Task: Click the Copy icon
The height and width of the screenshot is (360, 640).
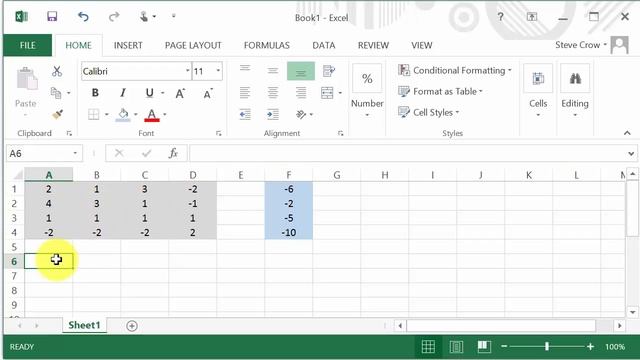Action: pyautogui.click(x=56, y=93)
